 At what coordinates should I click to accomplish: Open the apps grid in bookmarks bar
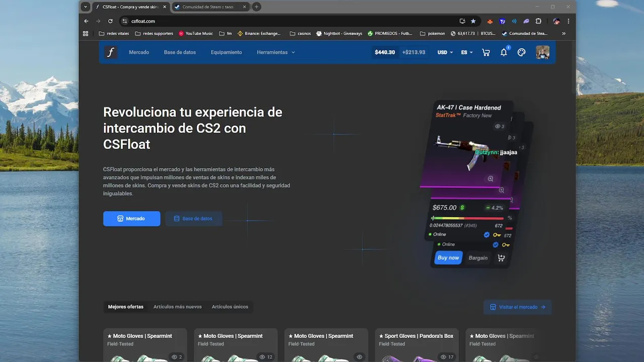click(x=86, y=34)
